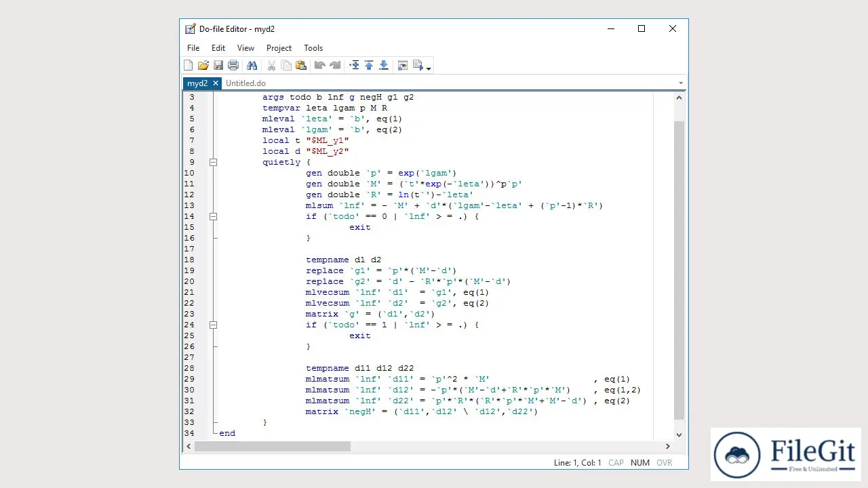Save the do-file with the floppy icon
Viewport: 868px width, 488px height.
point(218,65)
